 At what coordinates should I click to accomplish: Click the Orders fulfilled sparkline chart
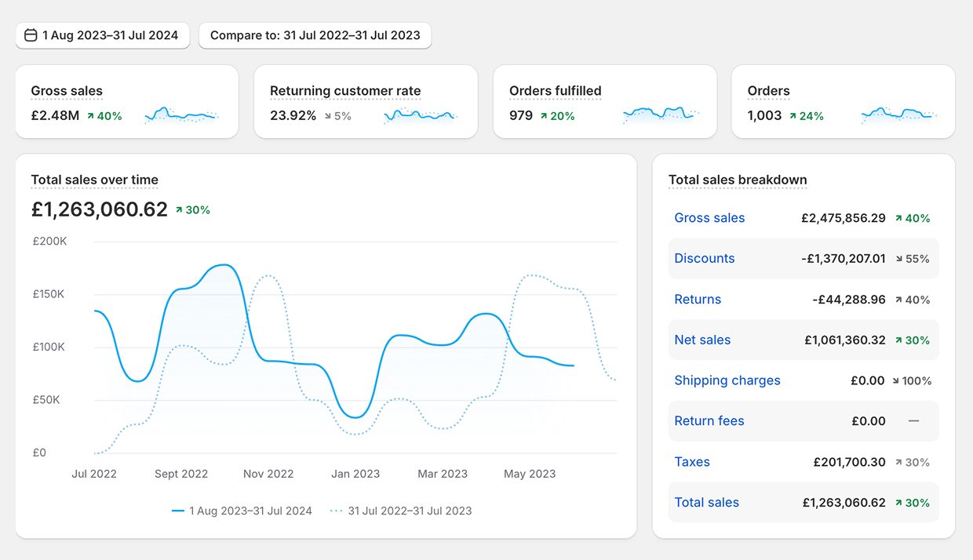click(659, 115)
